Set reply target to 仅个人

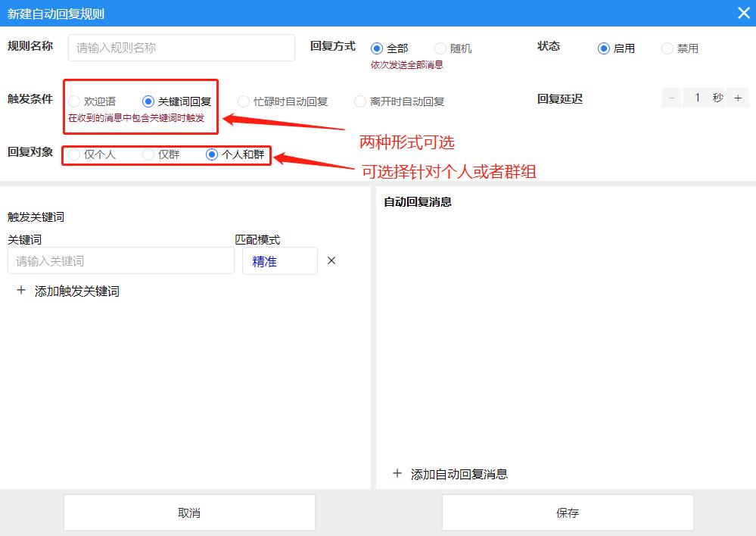coord(73,154)
